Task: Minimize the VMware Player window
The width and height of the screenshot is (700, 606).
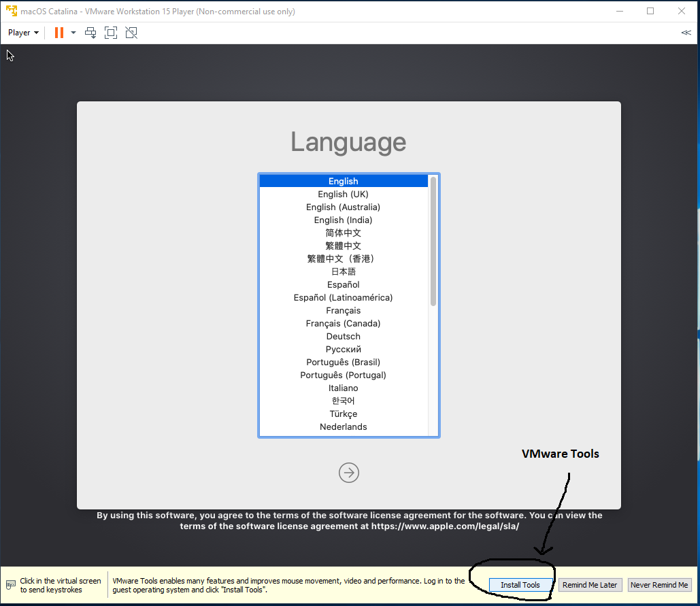Action: pos(620,11)
